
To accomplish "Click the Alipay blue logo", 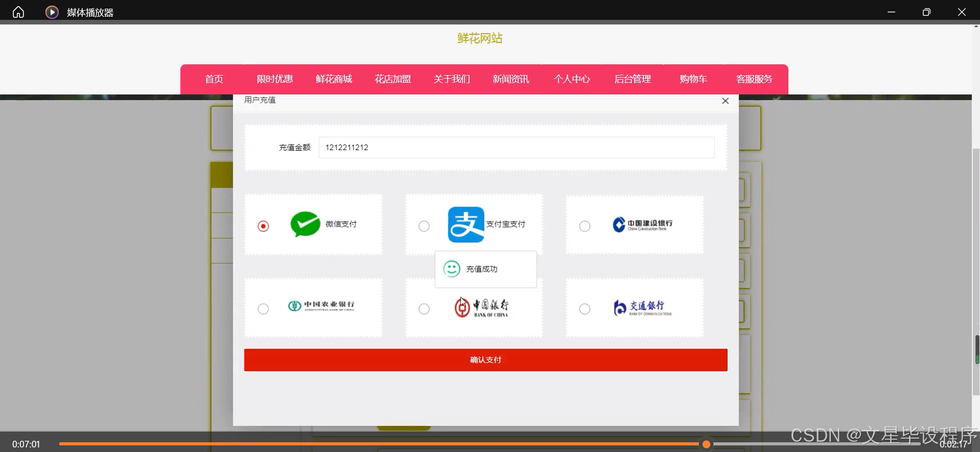I will [x=466, y=224].
